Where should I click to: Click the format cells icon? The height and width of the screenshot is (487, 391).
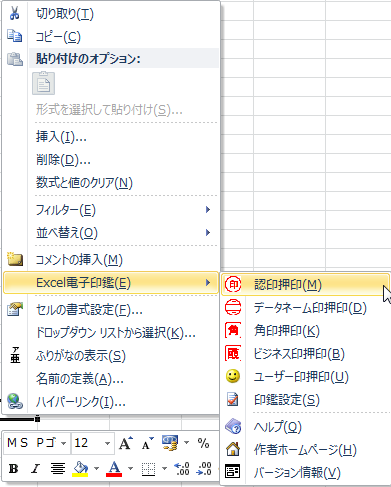coord(15,309)
